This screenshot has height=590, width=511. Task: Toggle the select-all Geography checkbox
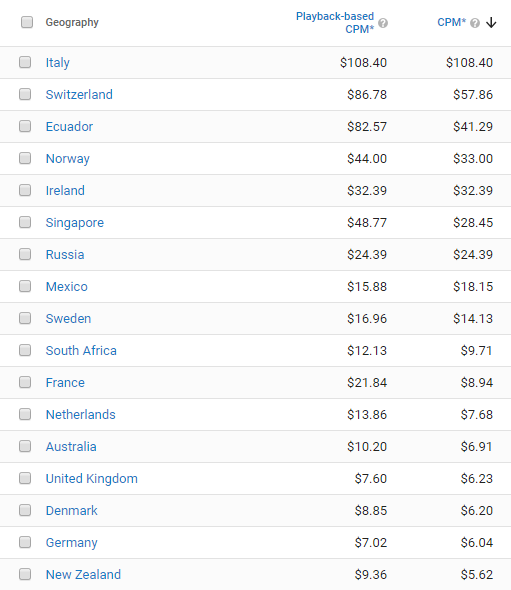point(27,22)
